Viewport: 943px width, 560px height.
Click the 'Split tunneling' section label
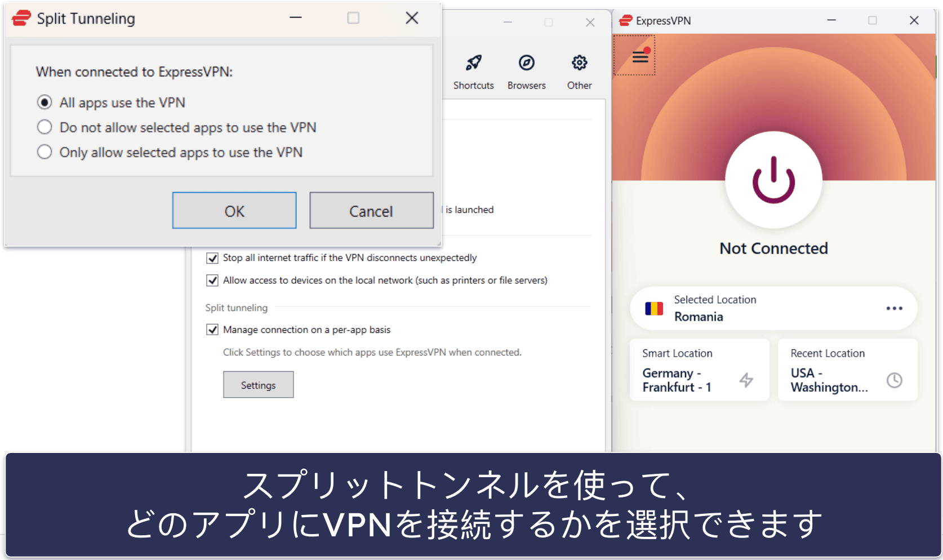point(236,308)
